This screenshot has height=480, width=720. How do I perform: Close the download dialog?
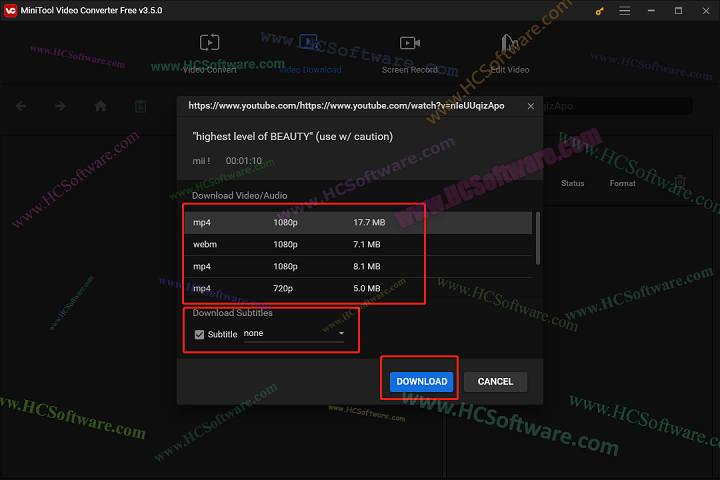point(530,106)
